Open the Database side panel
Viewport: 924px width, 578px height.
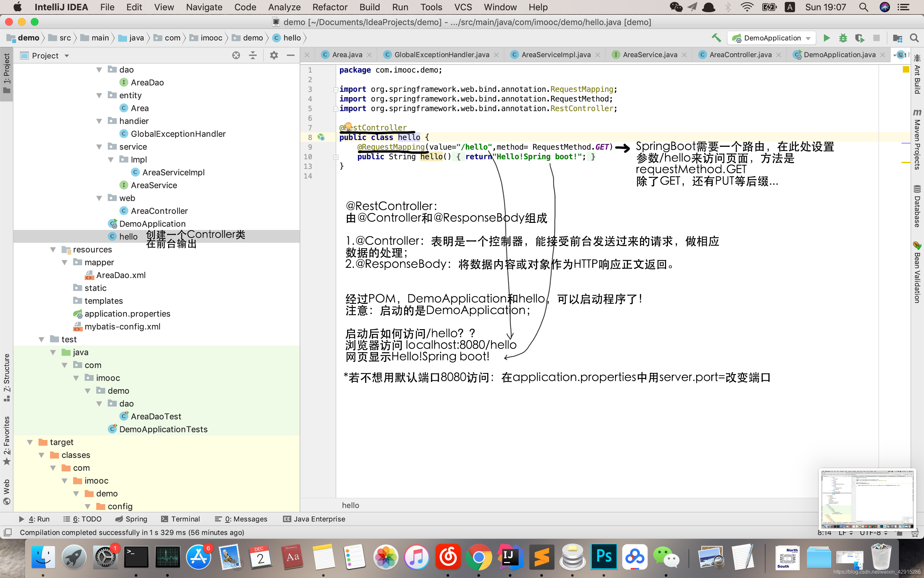click(917, 206)
